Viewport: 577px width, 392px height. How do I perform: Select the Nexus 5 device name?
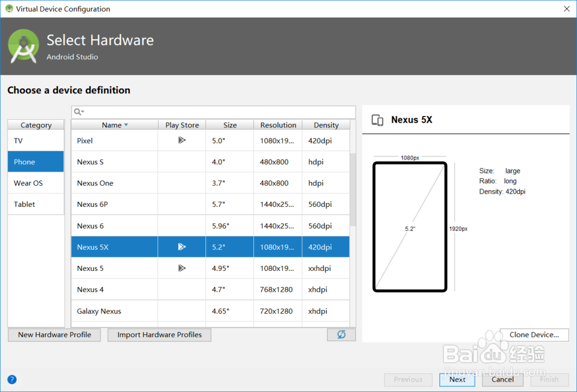90,269
